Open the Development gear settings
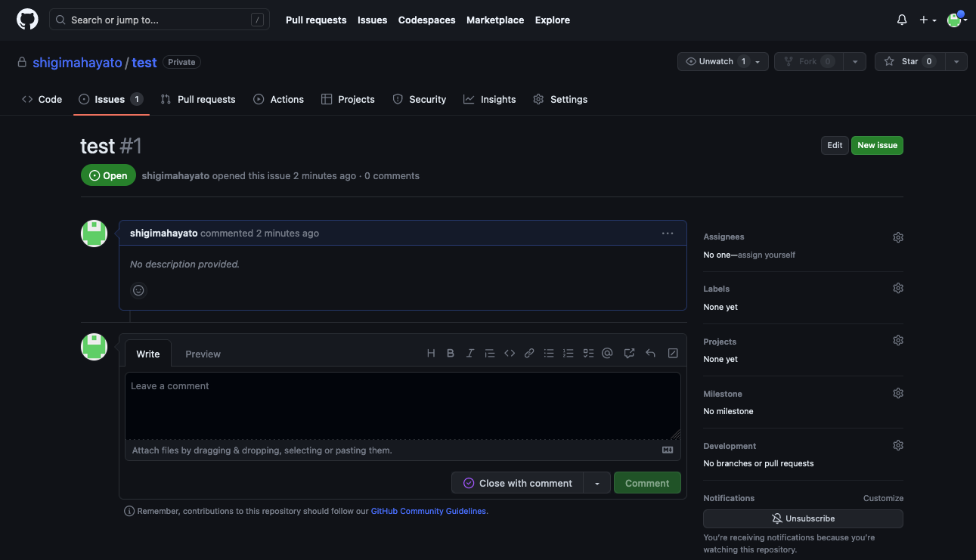Viewport: 976px width, 560px height. coord(898,445)
